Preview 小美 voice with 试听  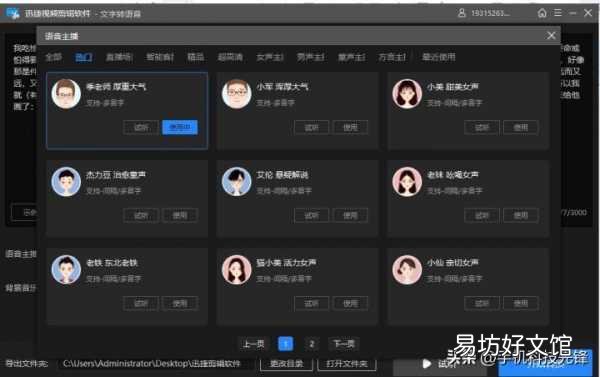point(482,127)
